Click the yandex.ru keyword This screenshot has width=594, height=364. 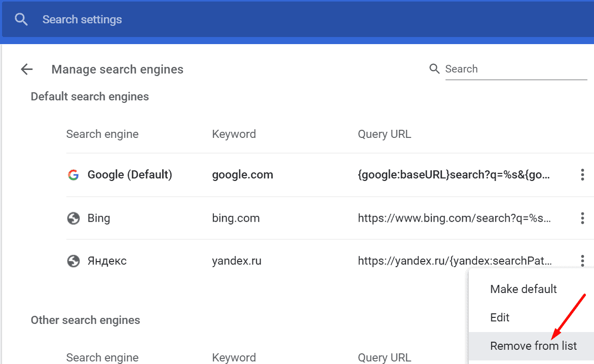coord(237,261)
